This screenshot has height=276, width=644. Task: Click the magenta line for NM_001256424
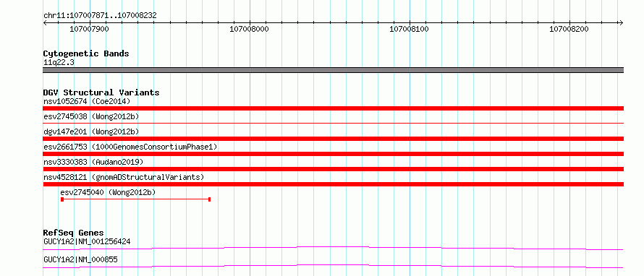(x=333, y=248)
